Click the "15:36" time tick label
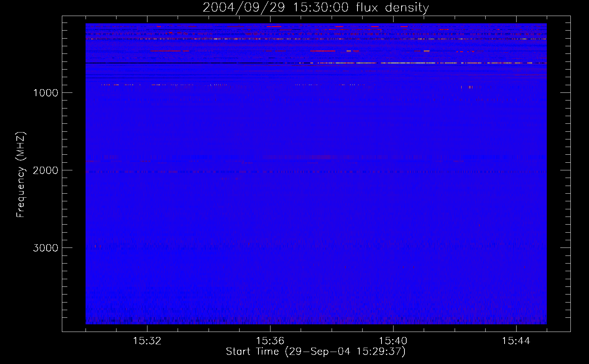Image resolution: width=589 pixels, height=364 pixels. coord(270,341)
